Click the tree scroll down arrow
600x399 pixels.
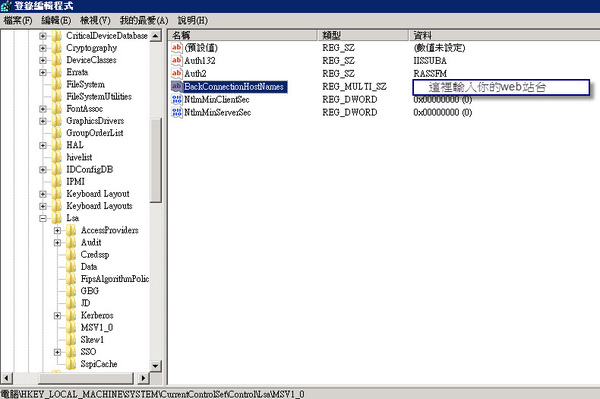155,365
